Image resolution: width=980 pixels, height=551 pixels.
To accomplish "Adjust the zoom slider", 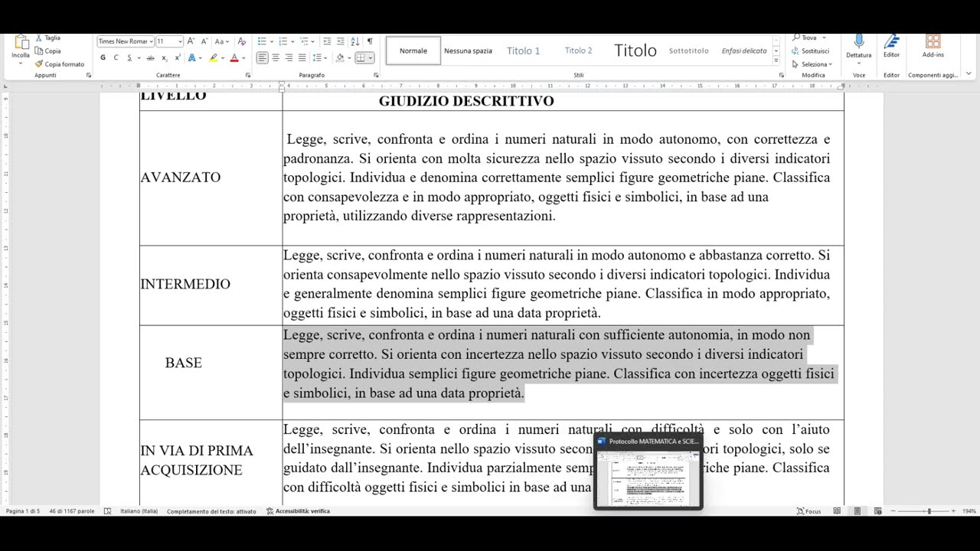I will coord(929,511).
